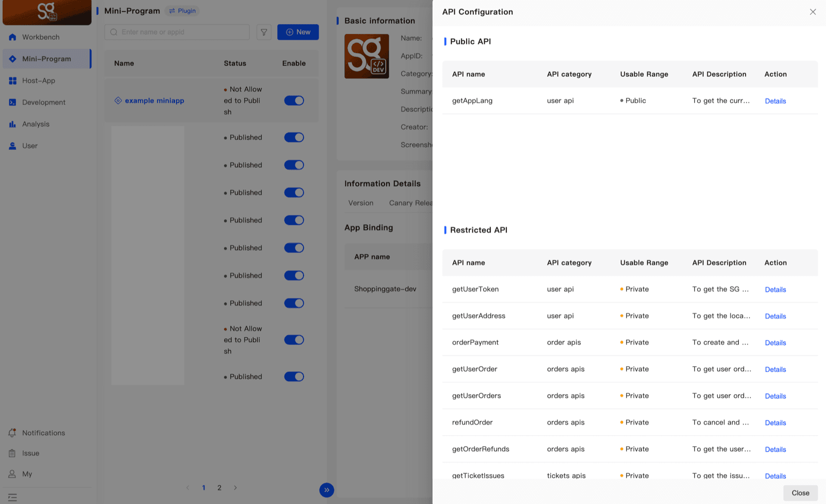The image size is (826, 504).
Task: Open the SG DEV app thumbnail
Action: [367, 56]
